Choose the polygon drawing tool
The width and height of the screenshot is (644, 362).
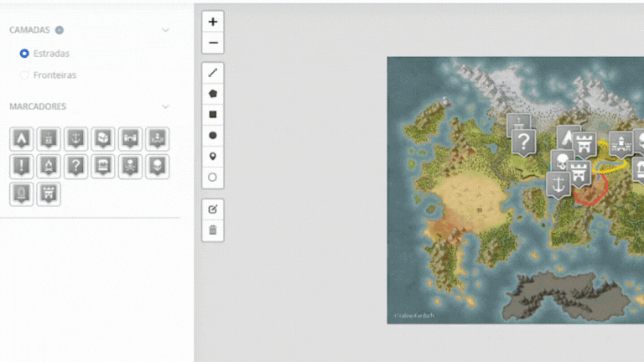point(213,94)
